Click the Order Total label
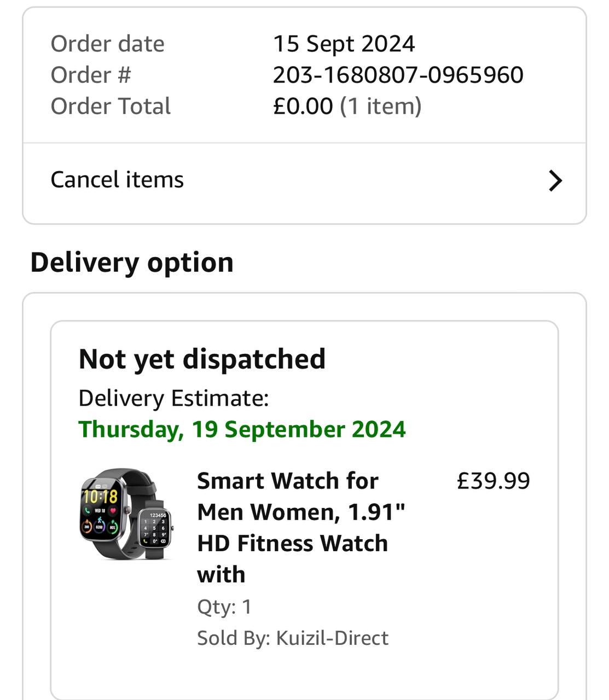The image size is (609, 700). click(111, 106)
